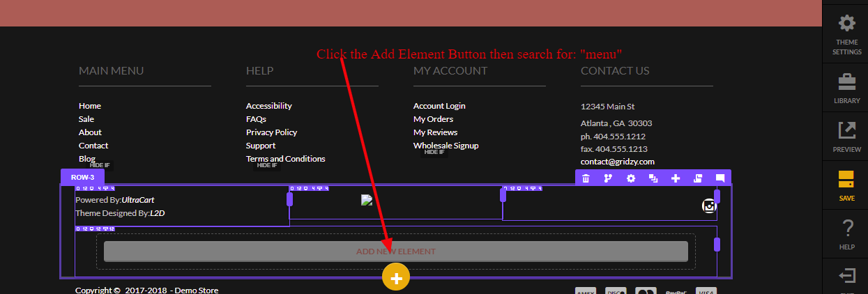Select the MAIN MENU heading

click(x=112, y=70)
